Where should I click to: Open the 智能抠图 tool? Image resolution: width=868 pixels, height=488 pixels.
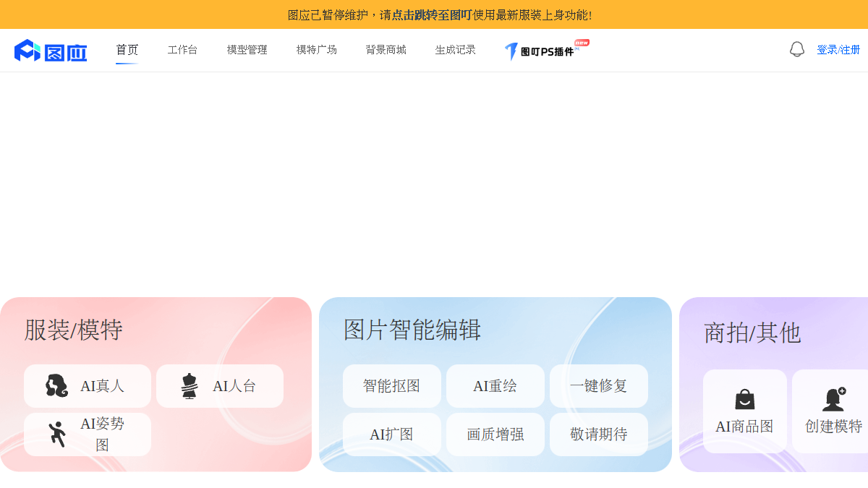(x=392, y=386)
